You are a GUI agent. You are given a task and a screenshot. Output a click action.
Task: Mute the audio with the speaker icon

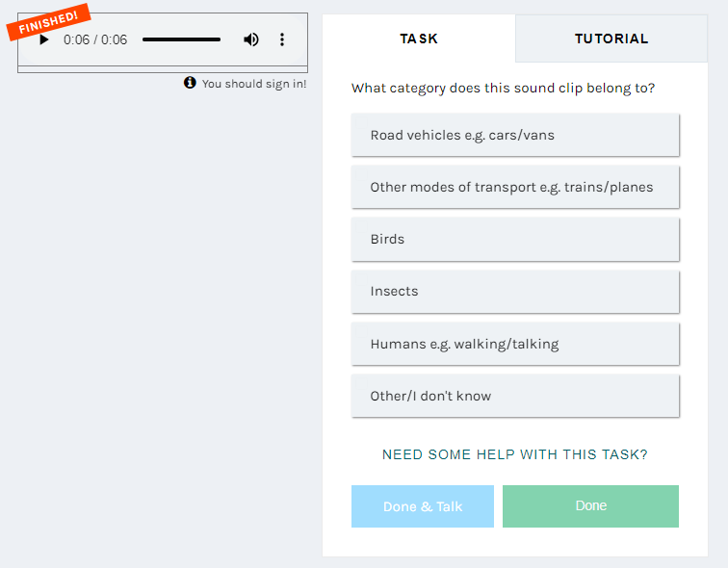coord(251,39)
